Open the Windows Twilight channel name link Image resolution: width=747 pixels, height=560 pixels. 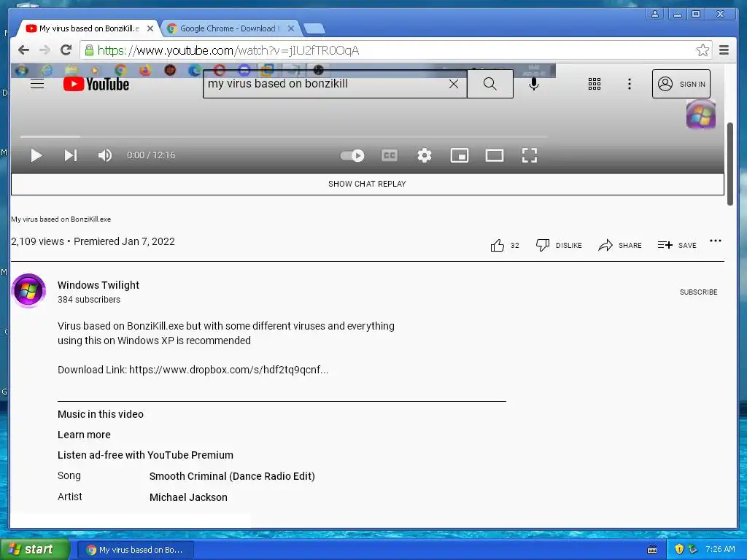coord(98,285)
